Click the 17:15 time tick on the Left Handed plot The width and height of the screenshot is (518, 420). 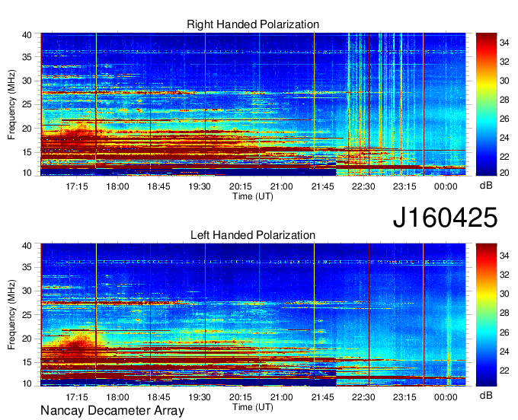pos(77,397)
